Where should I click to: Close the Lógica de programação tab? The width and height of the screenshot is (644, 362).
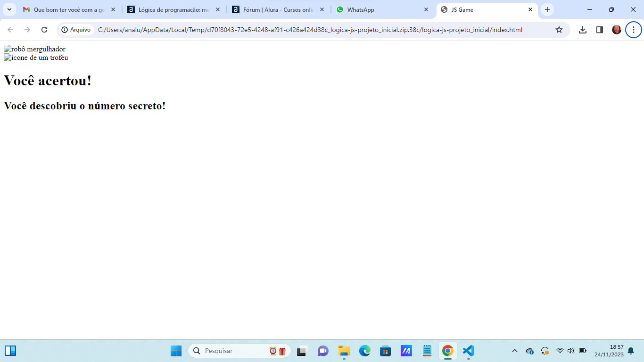tap(217, 9)
